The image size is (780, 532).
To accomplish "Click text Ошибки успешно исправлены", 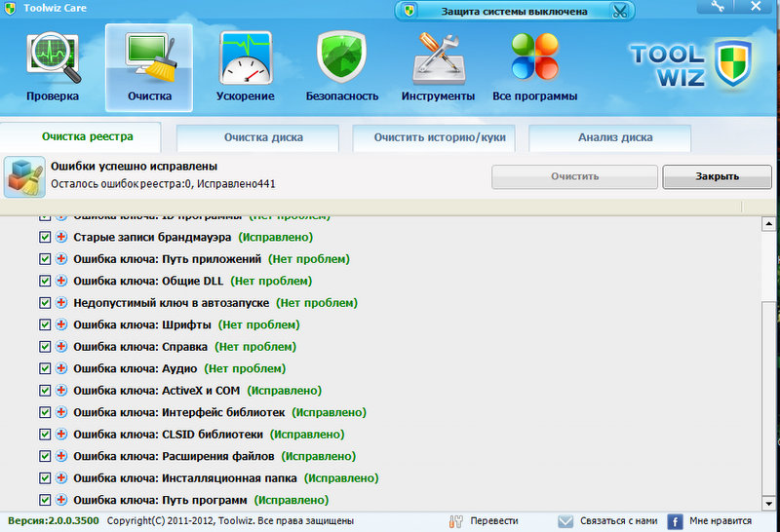I will [134, 166].
